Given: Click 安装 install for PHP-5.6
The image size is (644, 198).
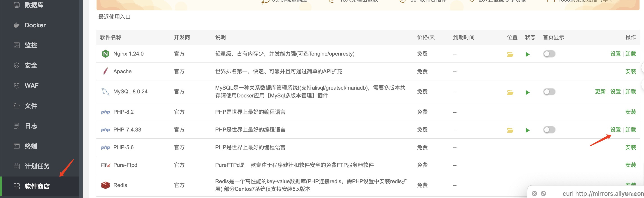Looking at the screenshot, I should pos(631,147).
